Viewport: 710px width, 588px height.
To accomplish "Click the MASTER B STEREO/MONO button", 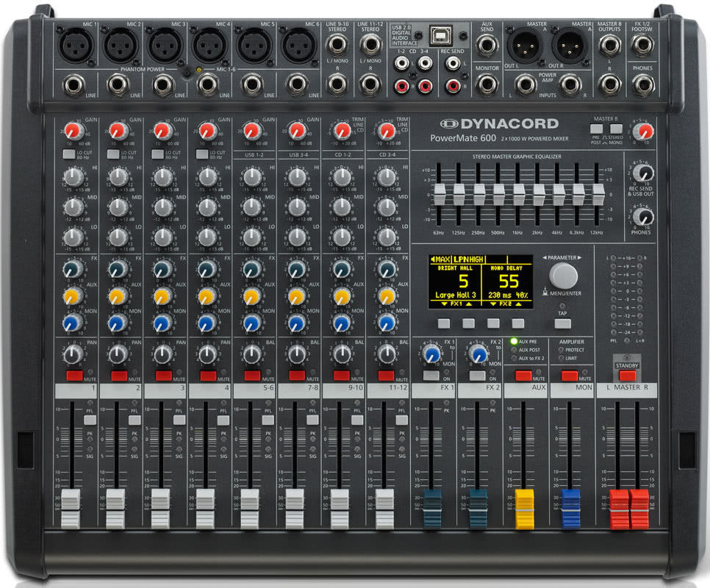I will point(616,129).
